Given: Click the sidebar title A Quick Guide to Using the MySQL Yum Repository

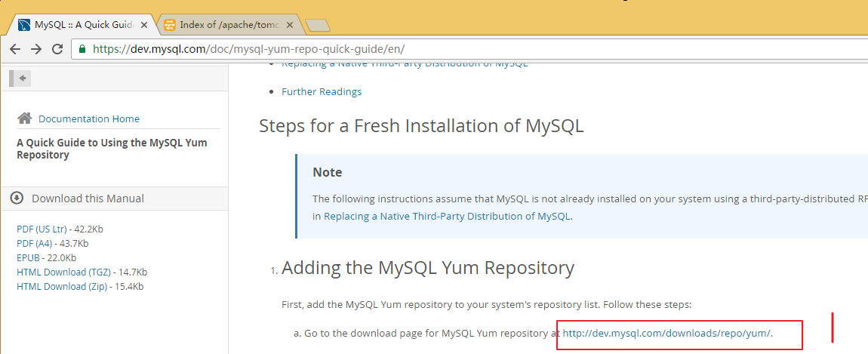Looking at the screenshot, I should (x=112, y=149).
